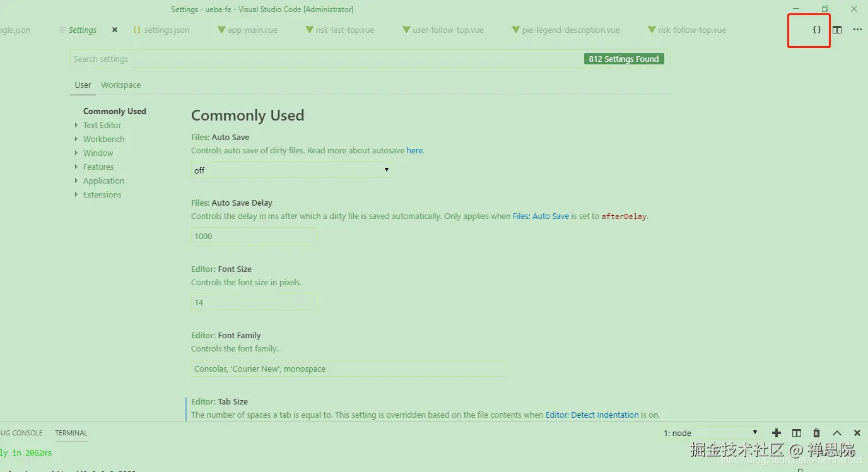Viewport: 868px width, 472px height.
Task: Open the settings.json editor tab
Action: coord(161,30)
